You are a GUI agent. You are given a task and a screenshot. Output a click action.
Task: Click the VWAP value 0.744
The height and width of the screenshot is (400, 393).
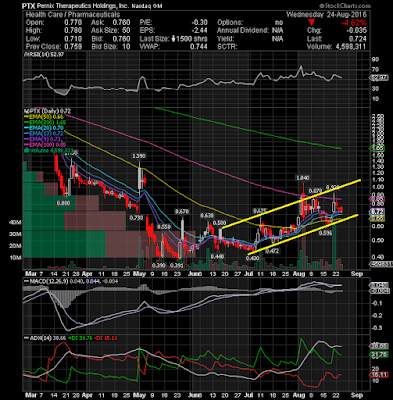[x=199, y=47]
